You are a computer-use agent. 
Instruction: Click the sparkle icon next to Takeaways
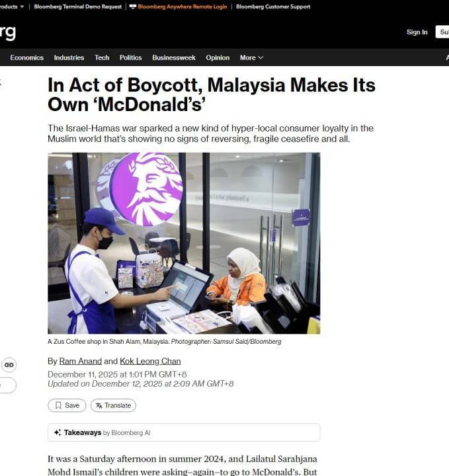pos(58,432)
